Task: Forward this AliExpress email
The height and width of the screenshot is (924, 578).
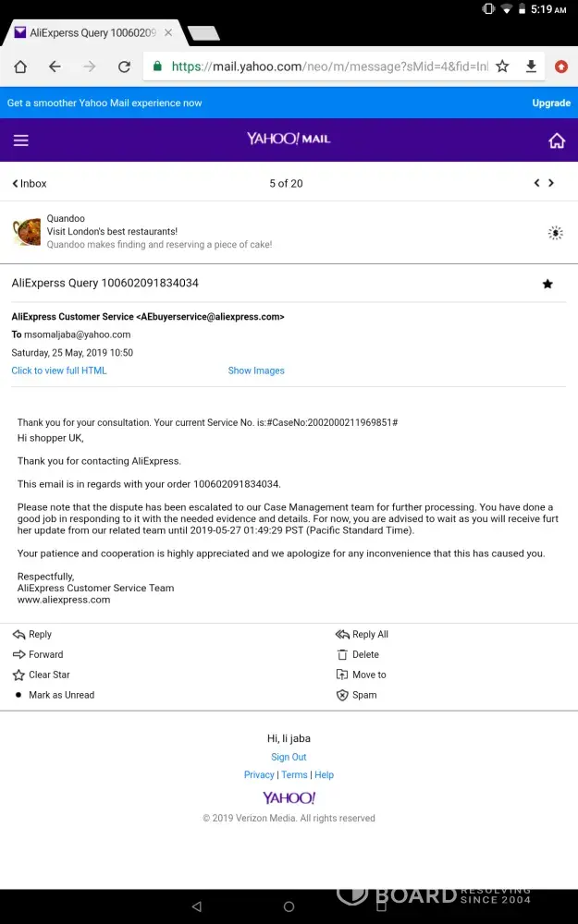Action: 45,654
